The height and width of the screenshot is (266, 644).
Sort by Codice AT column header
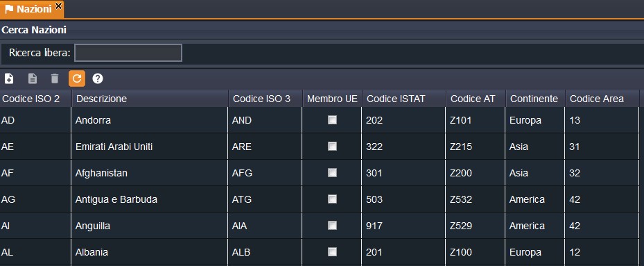(x=476, y=99)
